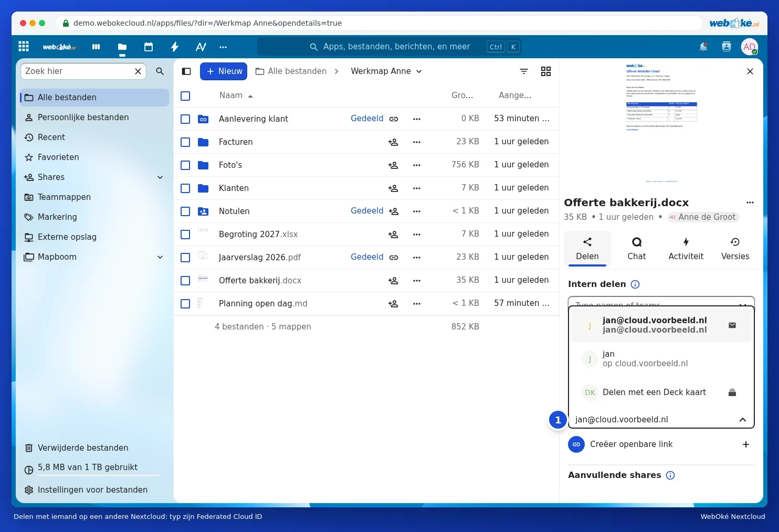Choose Delen met een Deck kaart
Screen dimensions: 779x532
[661, 392]
